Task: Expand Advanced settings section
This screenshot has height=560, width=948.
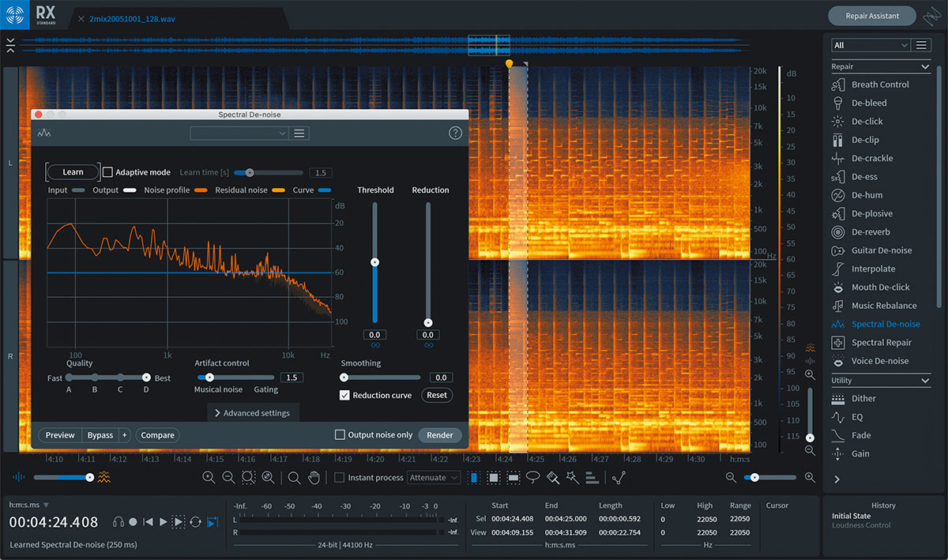Action: pos(253,413)
